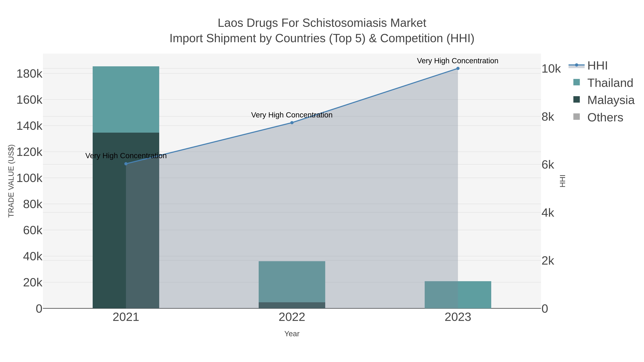Click the 2k right HHI axis tick
This screenshot has height=362, width=644.
tap(548, 261)
